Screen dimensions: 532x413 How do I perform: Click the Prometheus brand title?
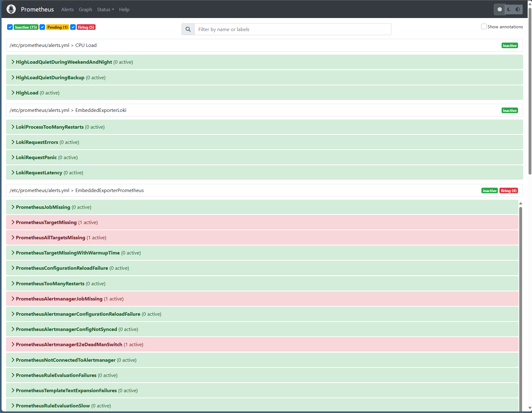pyautogui.click(x=37, y=9)
